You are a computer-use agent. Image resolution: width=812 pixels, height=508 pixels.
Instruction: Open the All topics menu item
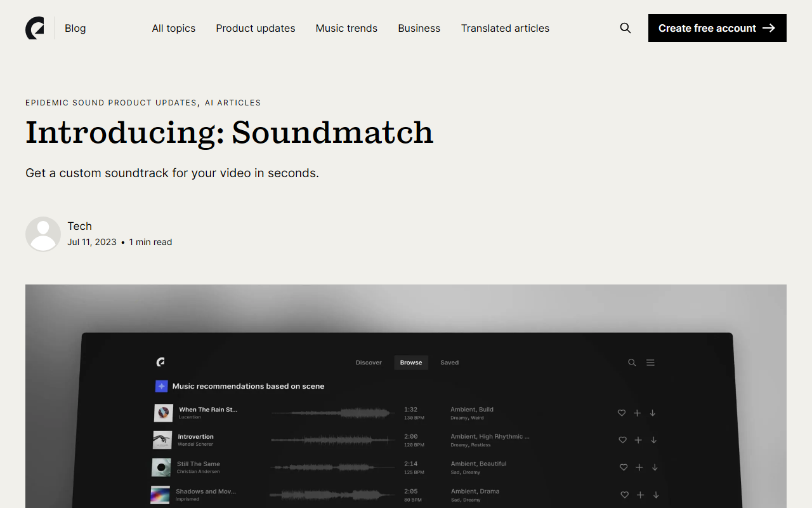[x=174, y=28]
